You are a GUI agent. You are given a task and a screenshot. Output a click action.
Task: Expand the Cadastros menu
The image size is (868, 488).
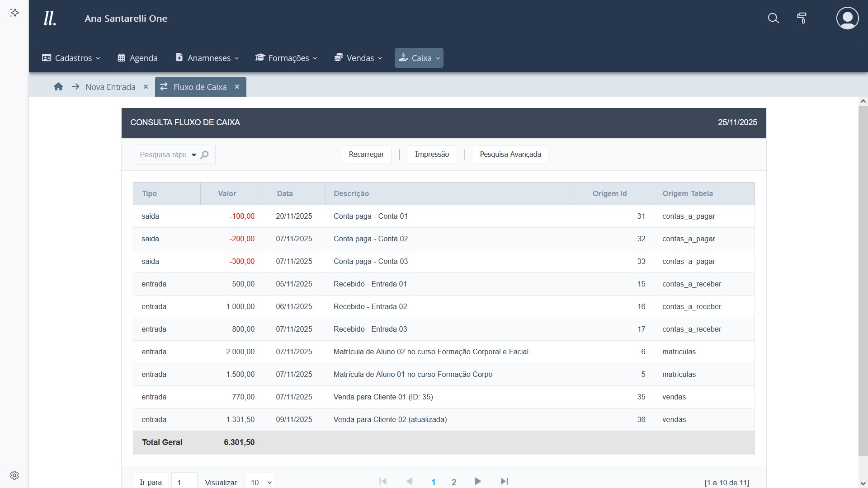click(71, 58)
